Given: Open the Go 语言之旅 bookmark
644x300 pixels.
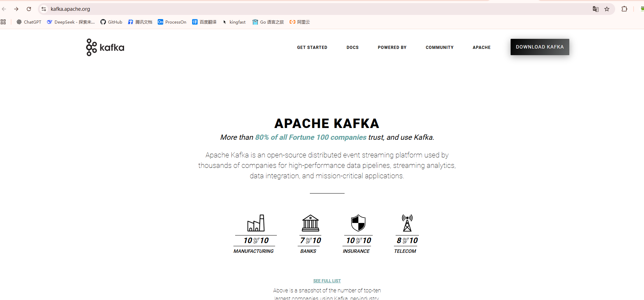Looking at the screenshot, I should click(x=268, y=22).
